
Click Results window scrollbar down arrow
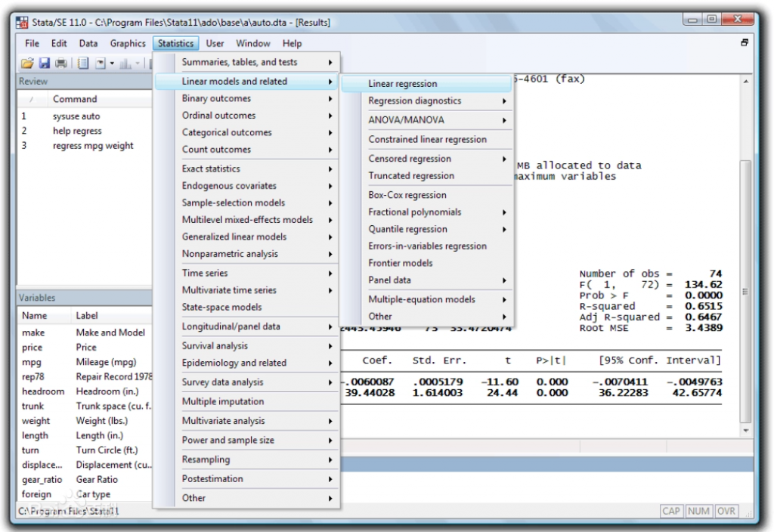(x=746, y=430)
